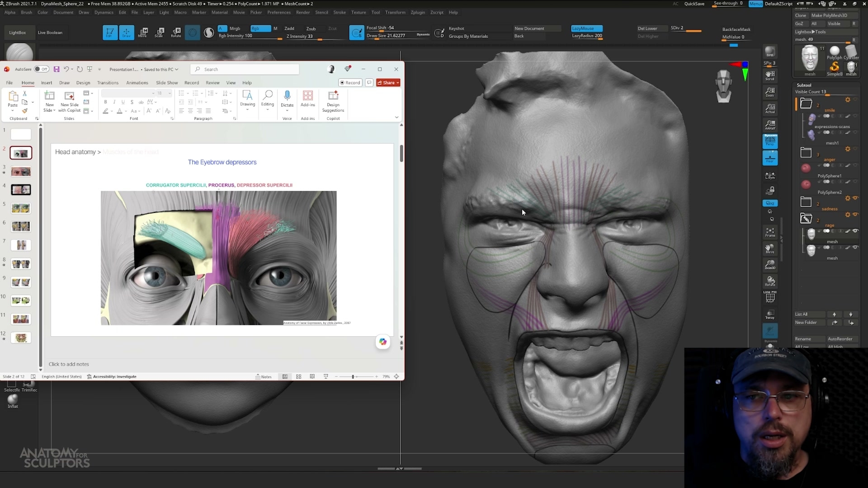This screenshot has width=868, height=488.
Task: Click the Reading View icon in status bar
Action: tap(312, 376)
